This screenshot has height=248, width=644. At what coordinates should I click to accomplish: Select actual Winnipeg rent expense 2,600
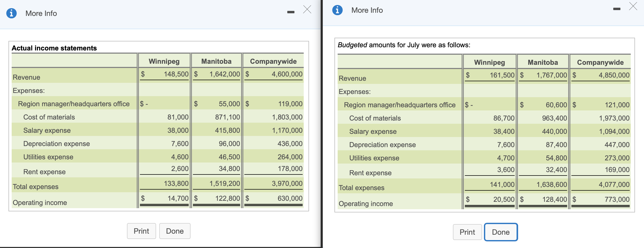pyautogui.click(x=180, y=169)
